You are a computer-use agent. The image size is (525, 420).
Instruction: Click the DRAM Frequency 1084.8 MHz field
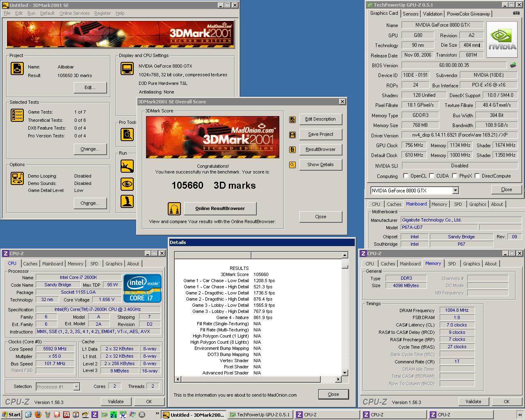[457, 310]
